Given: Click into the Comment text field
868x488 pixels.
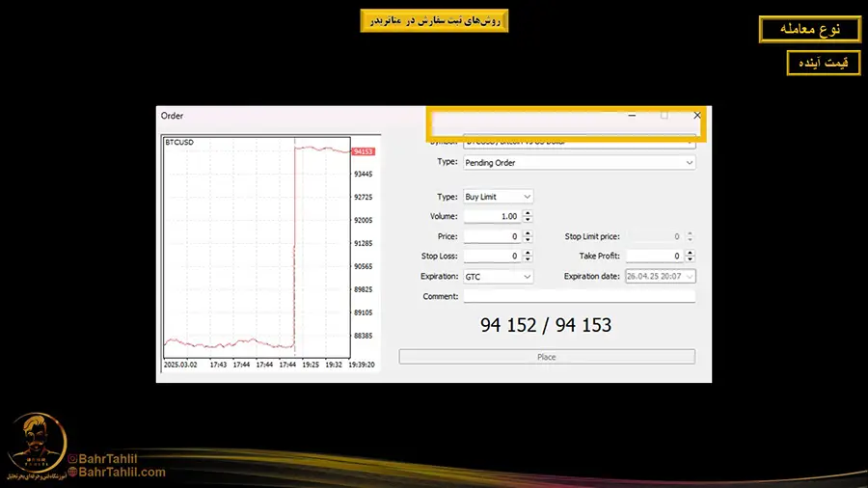Looking at the screenshot, I should pyautogui.click(x=579, y=297).
